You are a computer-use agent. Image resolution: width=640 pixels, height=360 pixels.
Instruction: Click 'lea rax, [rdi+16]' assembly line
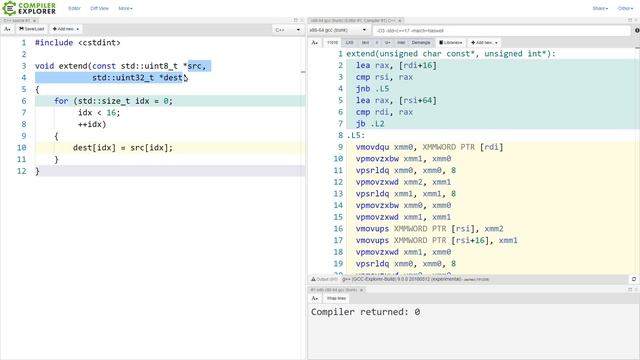click(396, 65)
